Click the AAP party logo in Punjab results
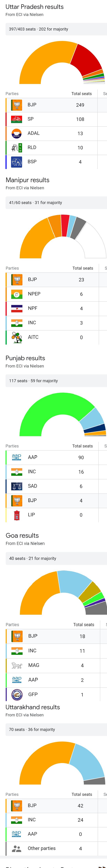Viewport: 107px width, 868px height. 17,457
